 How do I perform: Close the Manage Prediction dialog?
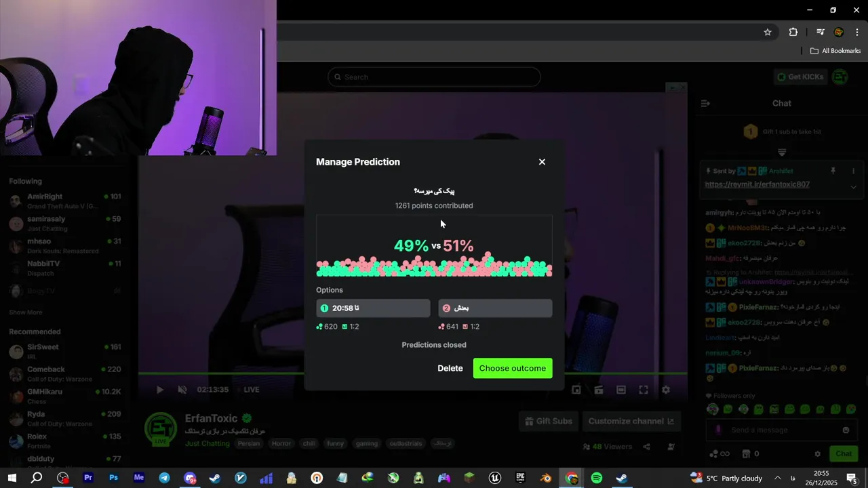(x=542, y=162)
